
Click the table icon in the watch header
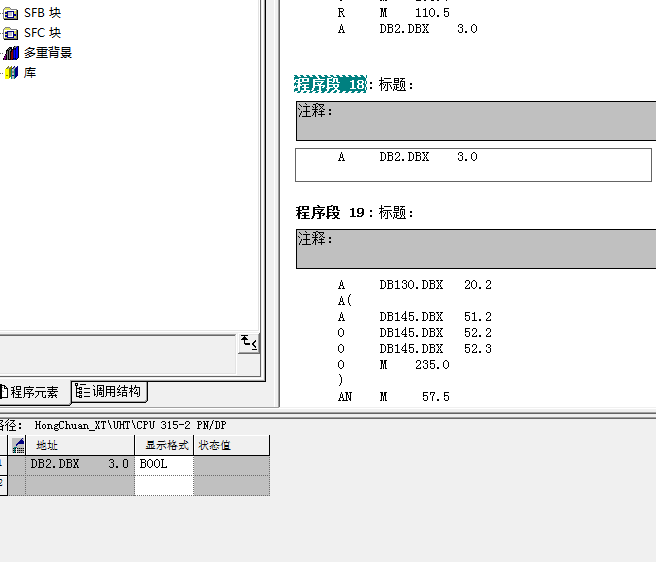point(18,445)
